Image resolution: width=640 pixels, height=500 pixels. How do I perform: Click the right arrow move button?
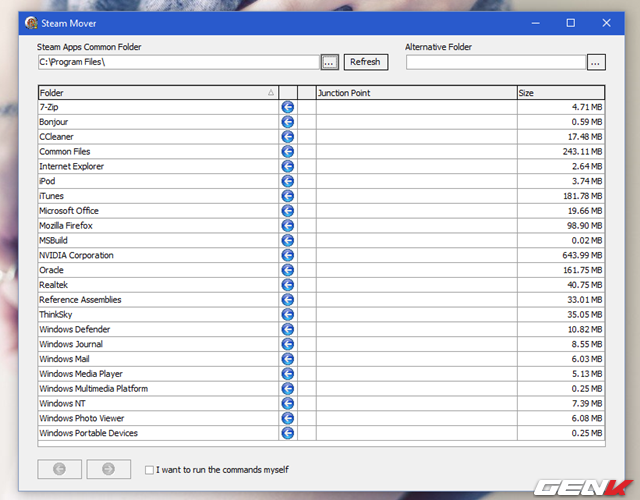109,469
